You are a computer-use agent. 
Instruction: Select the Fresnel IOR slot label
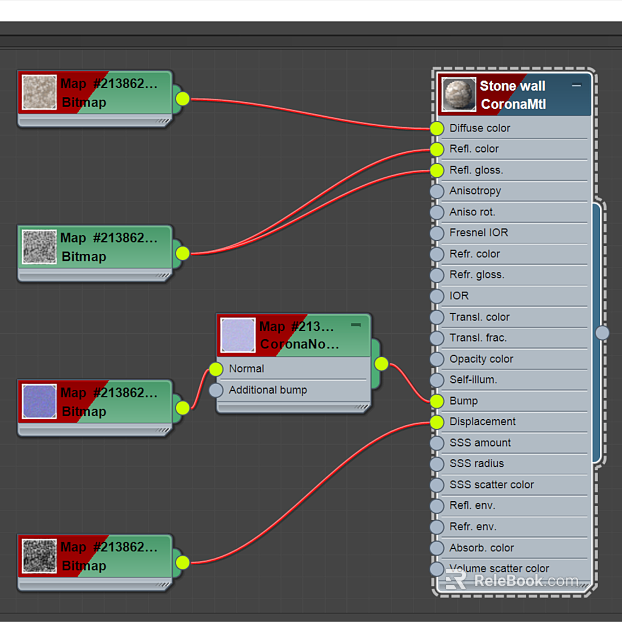point(478,232)
